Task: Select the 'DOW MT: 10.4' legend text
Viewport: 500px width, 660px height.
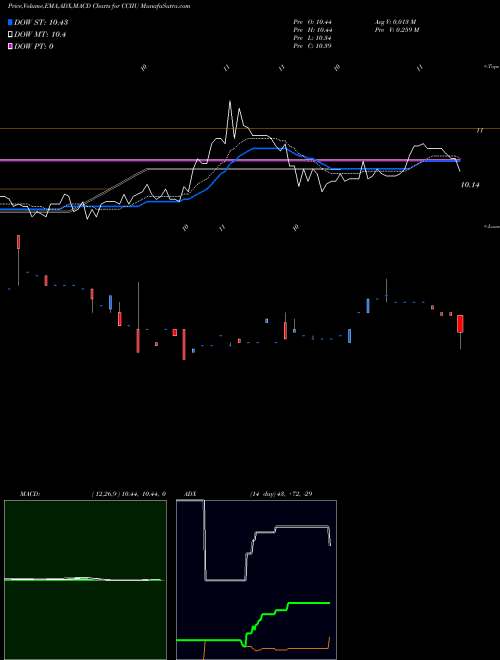Action: click(x=40, y=35)
